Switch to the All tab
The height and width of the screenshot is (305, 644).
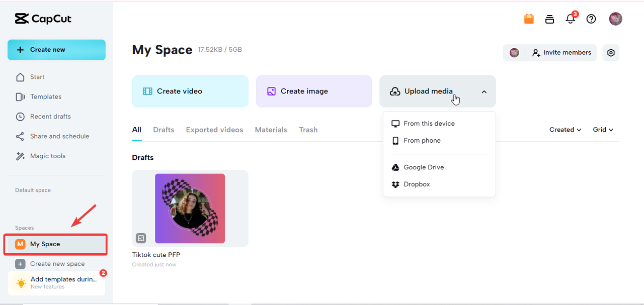tap(137, 130)
